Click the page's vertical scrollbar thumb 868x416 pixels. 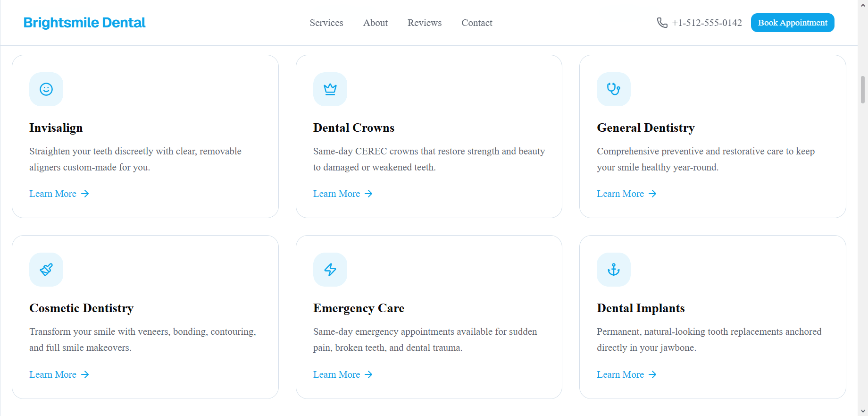point(863,90)
